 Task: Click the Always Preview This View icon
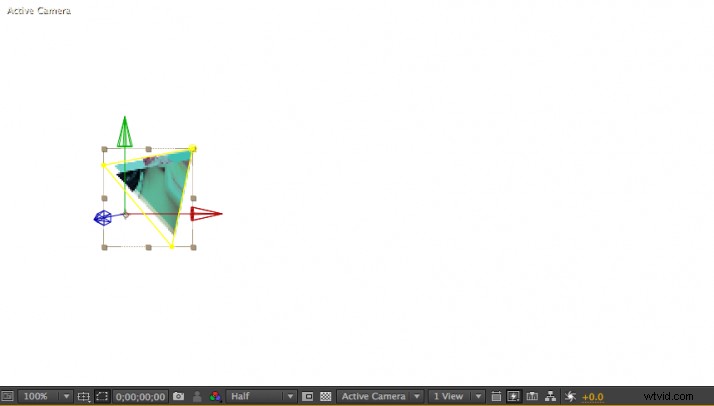(x=8, y=396)
